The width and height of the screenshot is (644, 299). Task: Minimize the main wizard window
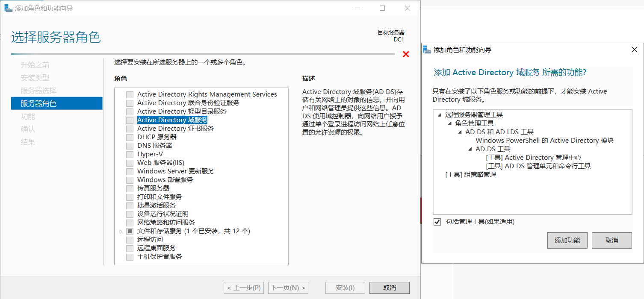coord(357,8)
